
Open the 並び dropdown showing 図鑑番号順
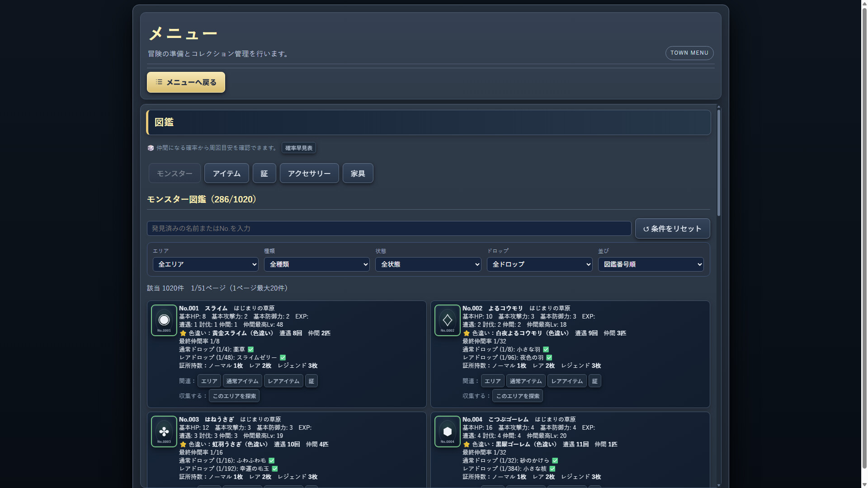[x=651, y=264]
